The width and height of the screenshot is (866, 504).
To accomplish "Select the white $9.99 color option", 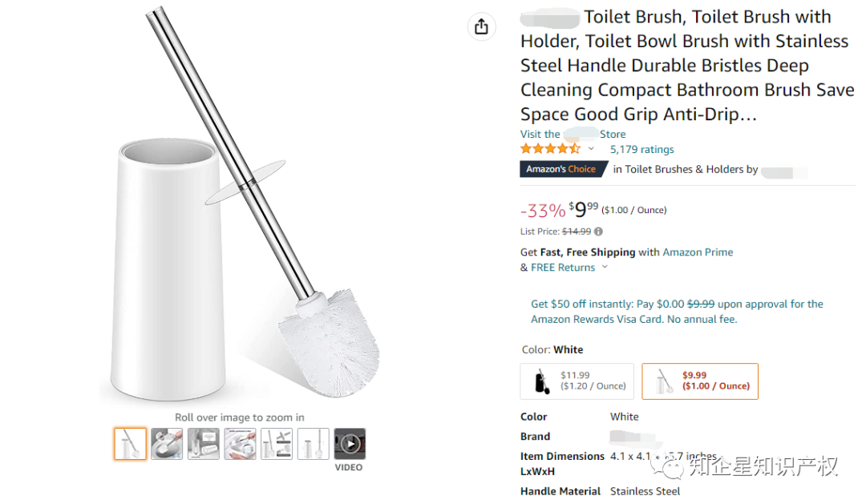I will coord(699,381).
